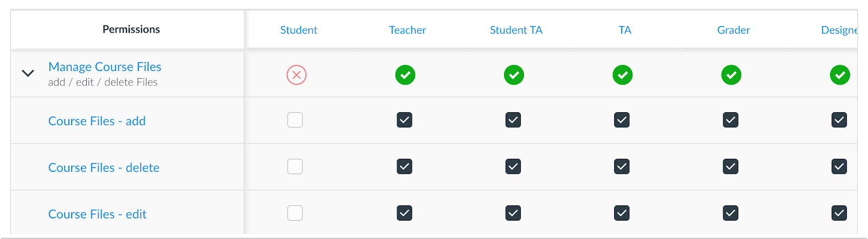The width and height of the screenshot is (868, 239).
Task: Click Teacher's green enabled icon for Manage Course Files
Action: pyautogui.click(x=405, y=75)
